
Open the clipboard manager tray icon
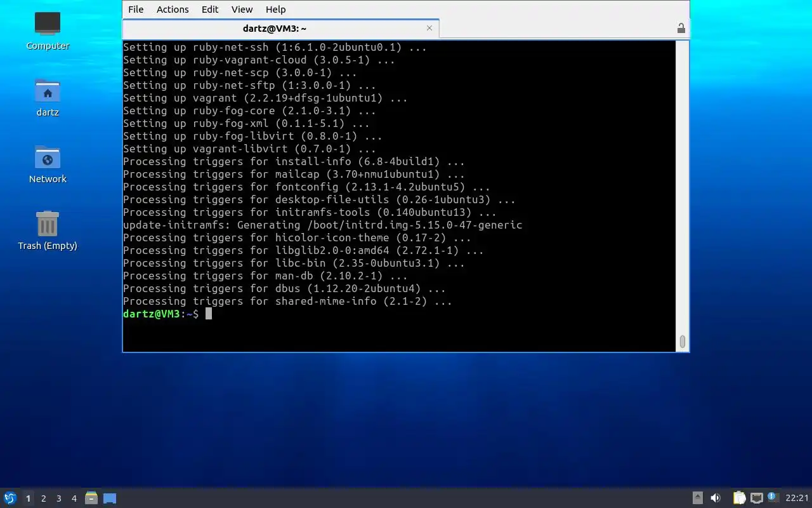pyautogui.click(x=739, y=498)
